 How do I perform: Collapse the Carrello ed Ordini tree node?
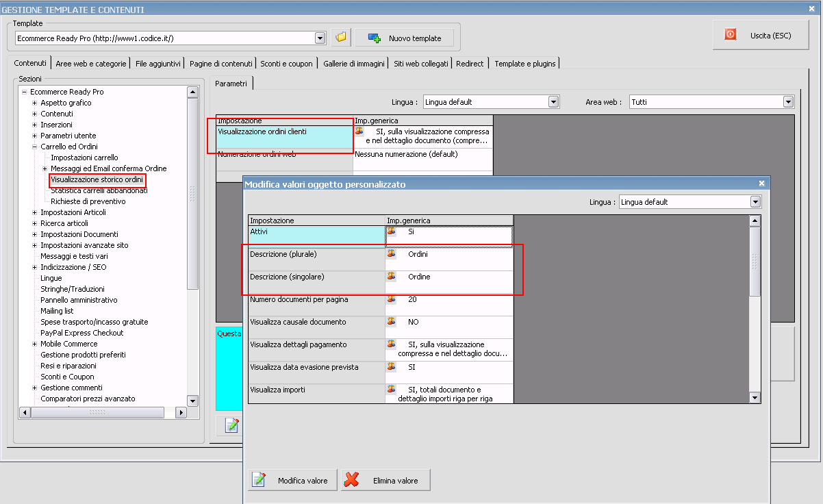35,147
